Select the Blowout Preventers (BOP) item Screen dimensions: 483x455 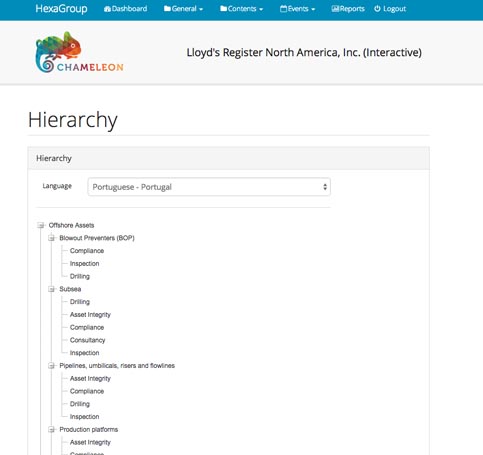click(x=97, y=238)
